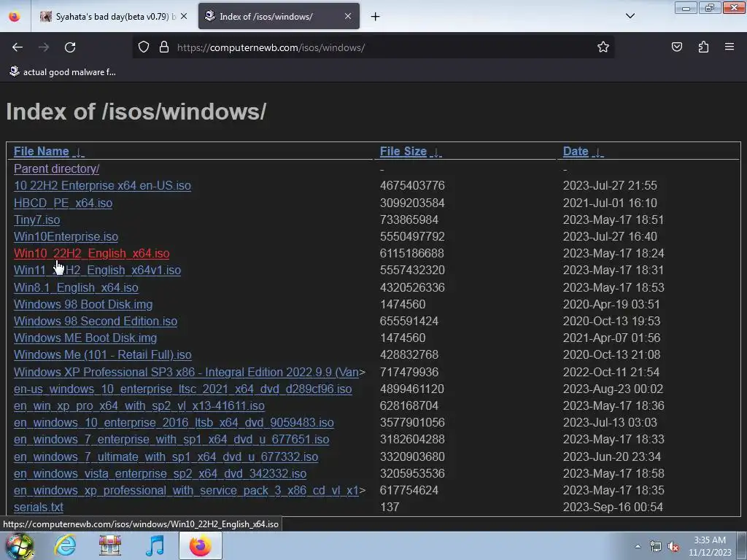This screenshot has height=560, width=747.
Task: Open the Pocket save icon
Action: pos(677,47)
